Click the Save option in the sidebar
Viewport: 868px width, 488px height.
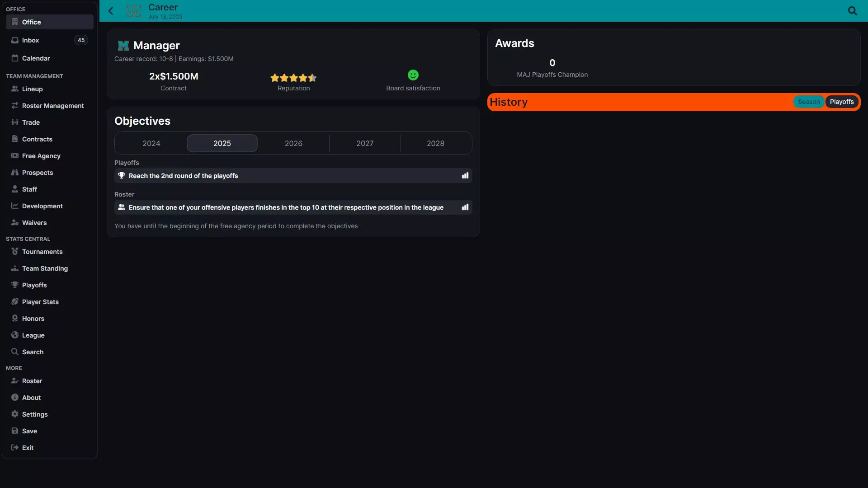point(28,431)
